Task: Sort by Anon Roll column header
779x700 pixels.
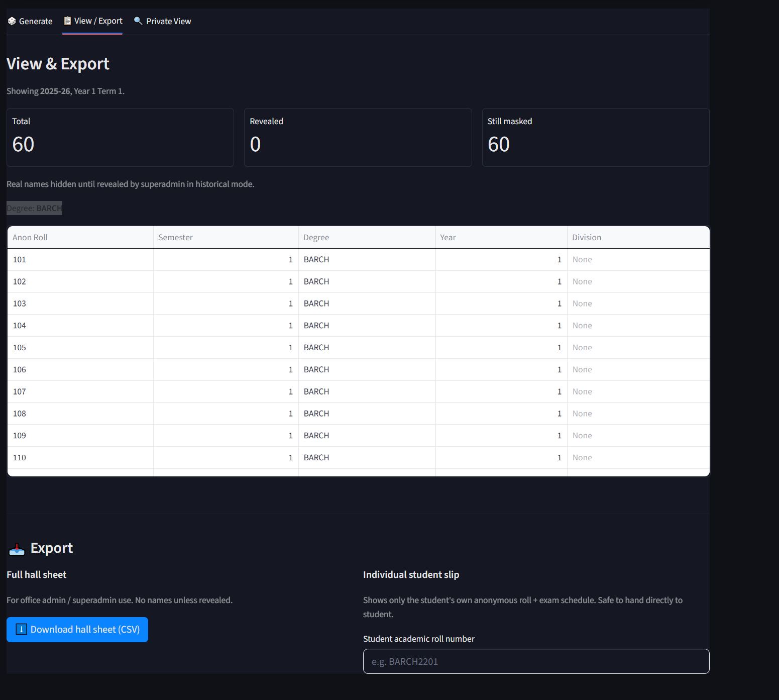Action: click(x=80, y=237)
